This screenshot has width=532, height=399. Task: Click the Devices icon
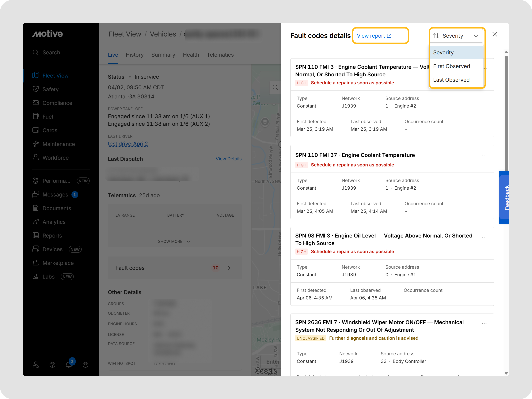click(x=36, y=249)
